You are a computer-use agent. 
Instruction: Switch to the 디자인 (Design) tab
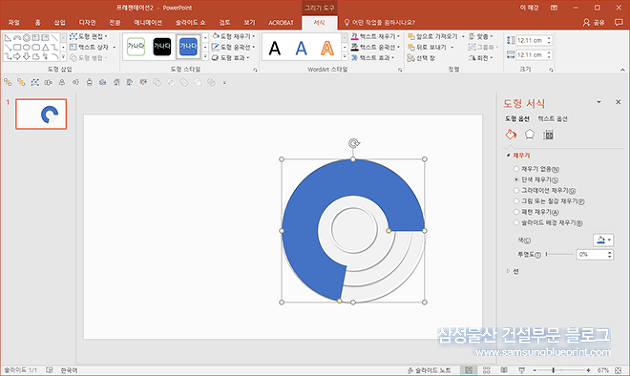pos(87,22)
